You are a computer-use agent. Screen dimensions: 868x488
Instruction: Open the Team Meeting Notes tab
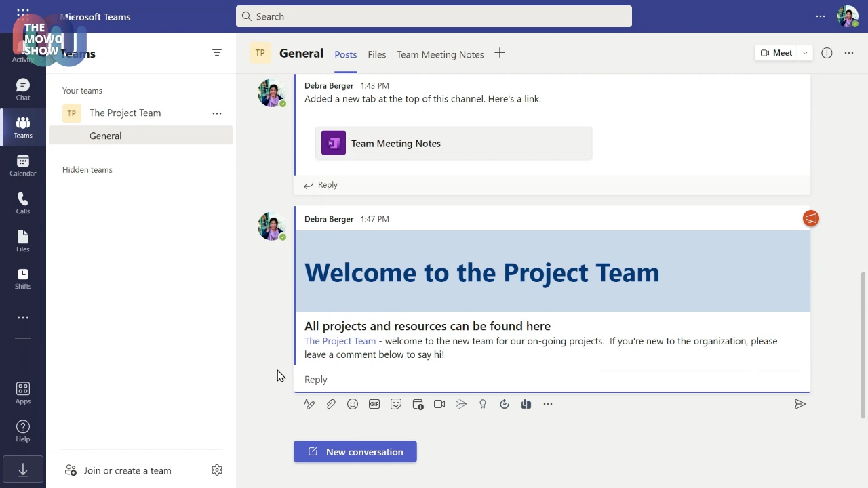440,54
